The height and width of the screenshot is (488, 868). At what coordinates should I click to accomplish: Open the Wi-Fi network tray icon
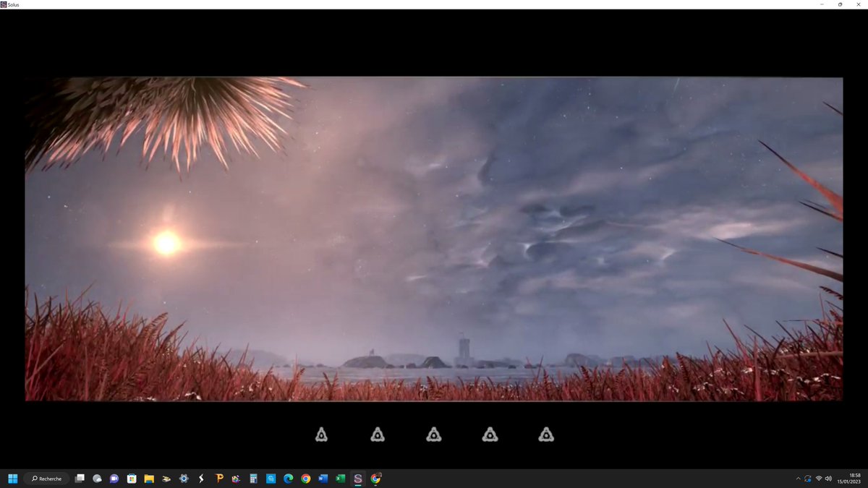point(819,479)
